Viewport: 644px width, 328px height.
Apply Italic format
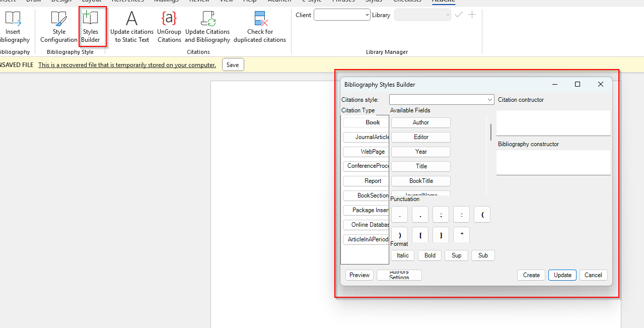click(403, 255)
